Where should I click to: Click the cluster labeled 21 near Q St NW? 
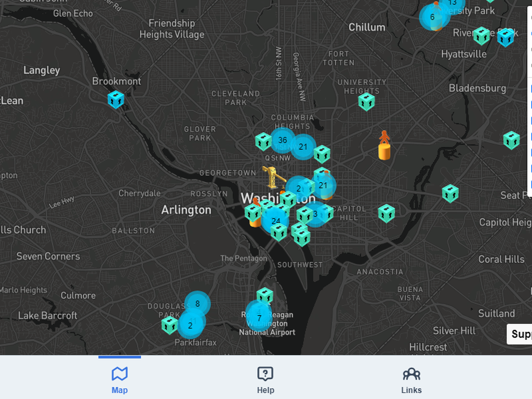[x=303, y=147]
